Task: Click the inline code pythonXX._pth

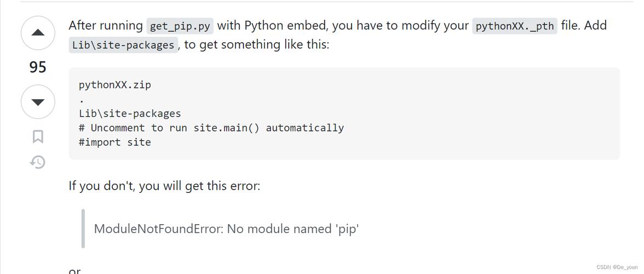Action: point(514,26)
